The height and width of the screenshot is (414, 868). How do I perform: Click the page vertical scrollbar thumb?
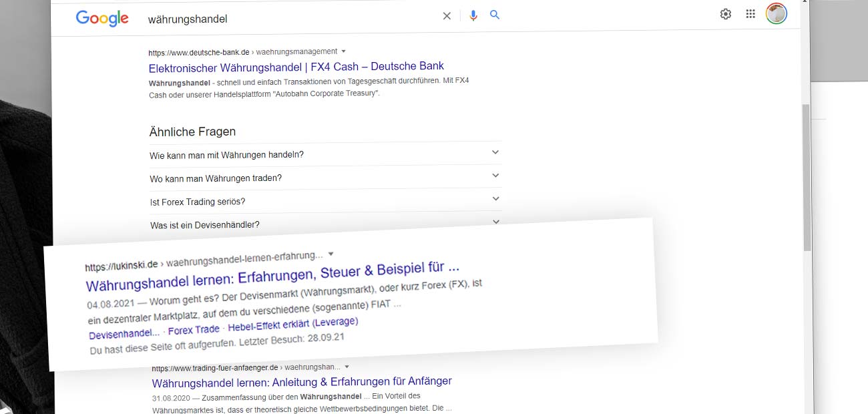(x=806, y=177)
